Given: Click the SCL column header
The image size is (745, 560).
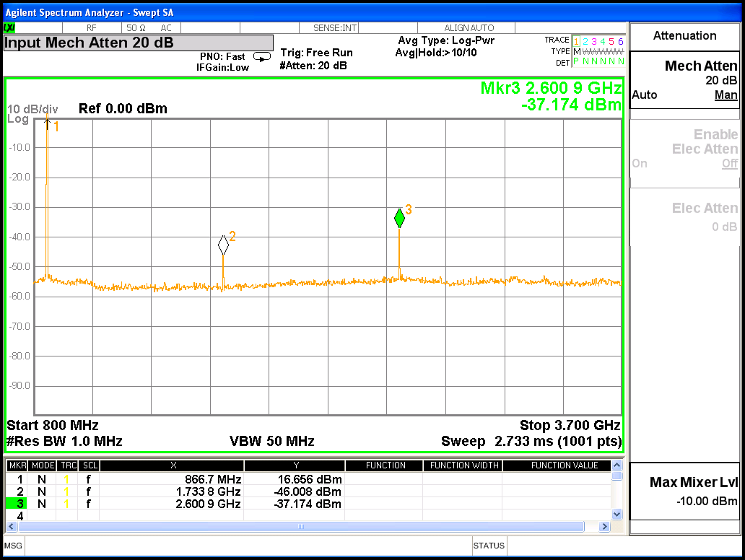Looking at the screenshot, I should pyautogui.click(x=90, y=465).
